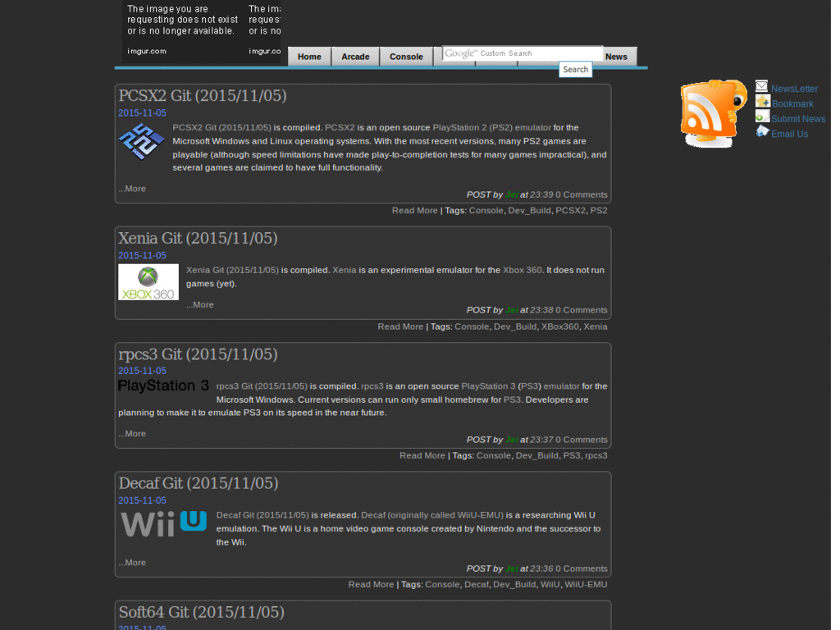This screenshot has width=840, height=630.
Task: Open the Bookmark link
Action: (x=792, y=104)
